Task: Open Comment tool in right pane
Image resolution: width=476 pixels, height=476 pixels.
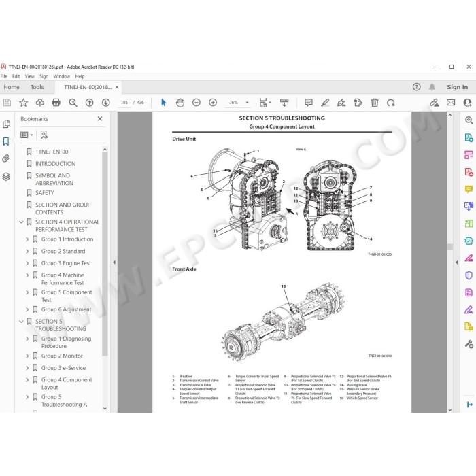Action: coord(469,190)
